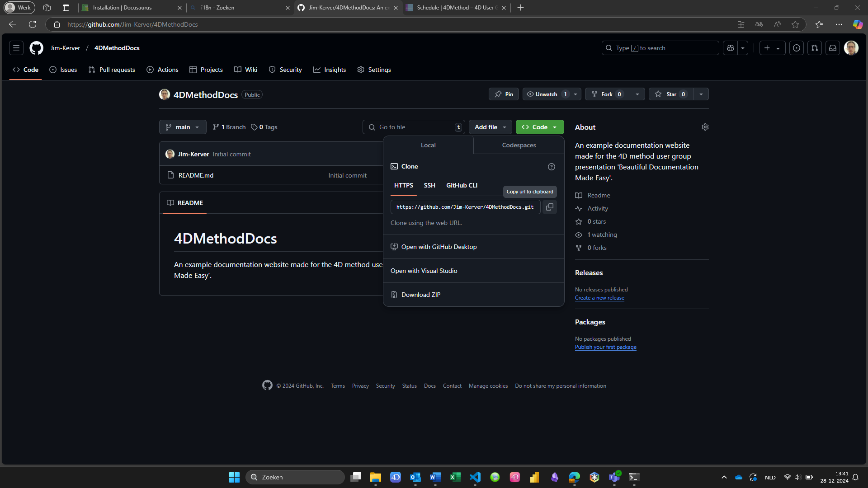Expand the Fork options dropdown arrow
The image size is (868, 488).
[637, 94]
